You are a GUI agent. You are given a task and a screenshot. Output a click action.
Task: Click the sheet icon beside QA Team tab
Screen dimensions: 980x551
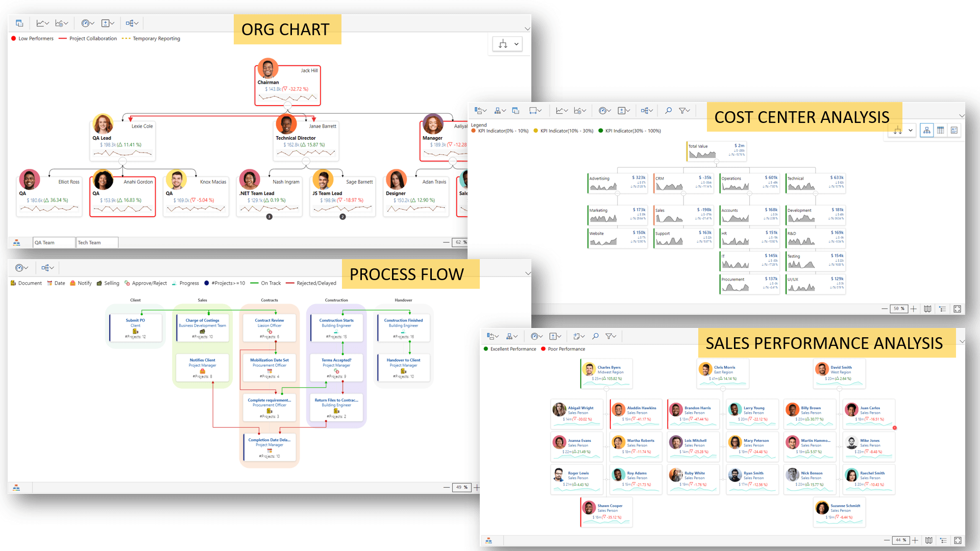pos(17,242)
